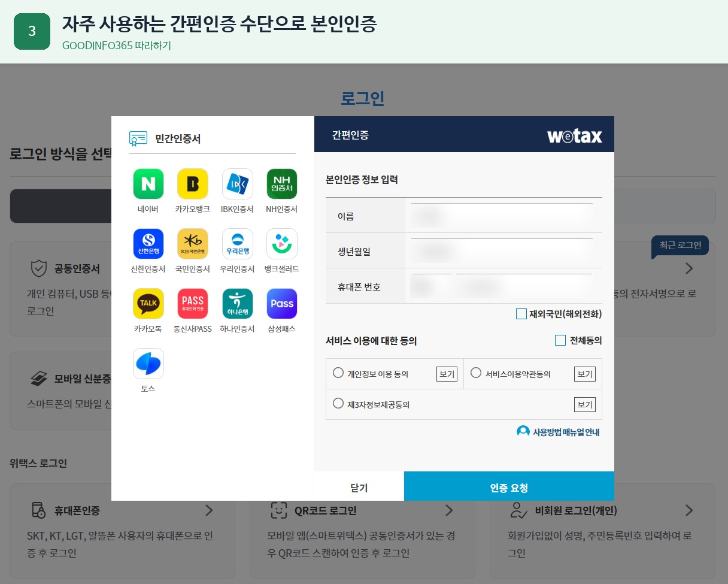Click the wetax logo in header
This screenshot has width=728, height=584.
click(x=575, y=136)
